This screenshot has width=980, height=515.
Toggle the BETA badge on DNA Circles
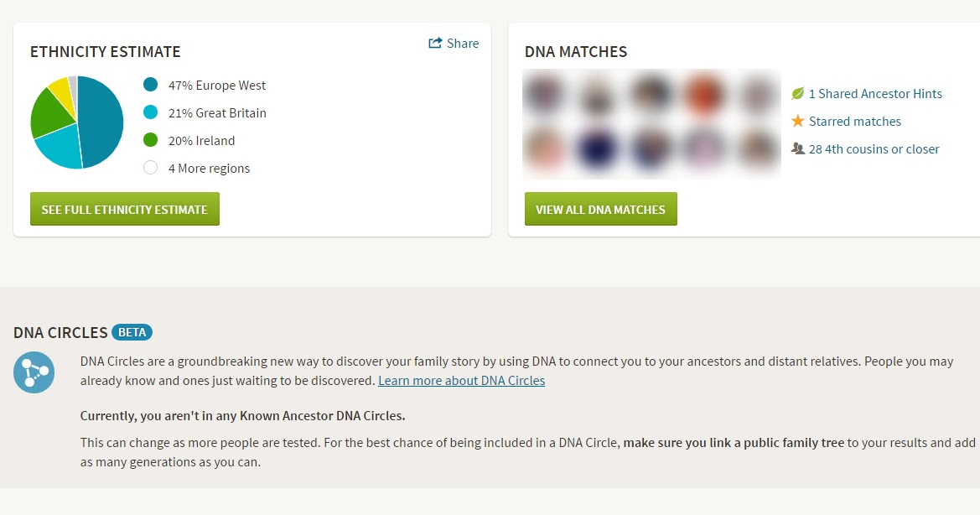coord(131,332)
